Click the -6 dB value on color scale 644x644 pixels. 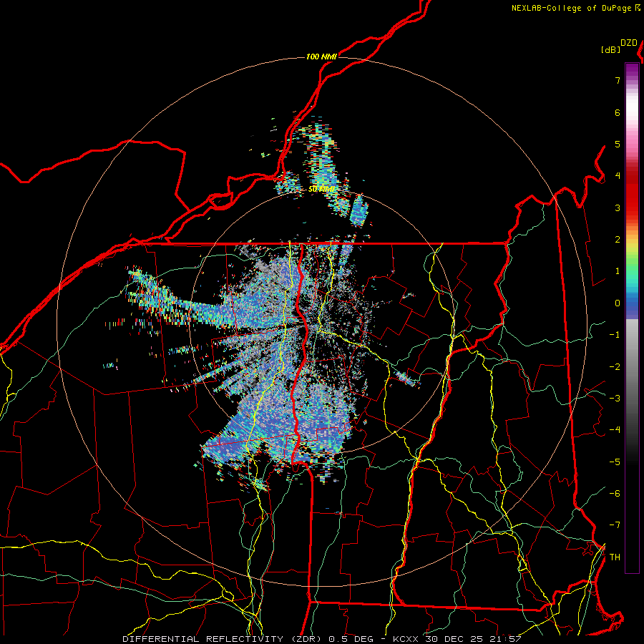(x=615, y=494)
